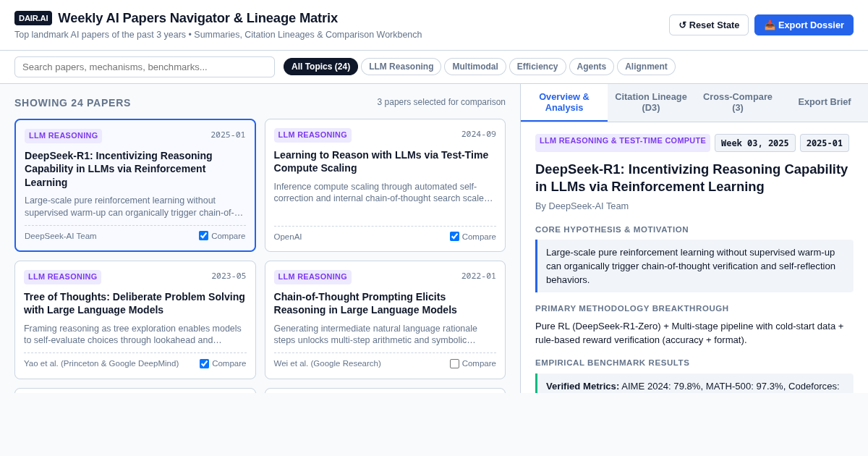Export the dossier
The height and width of the screenshot is (456, 868).
tap(804, 25)
